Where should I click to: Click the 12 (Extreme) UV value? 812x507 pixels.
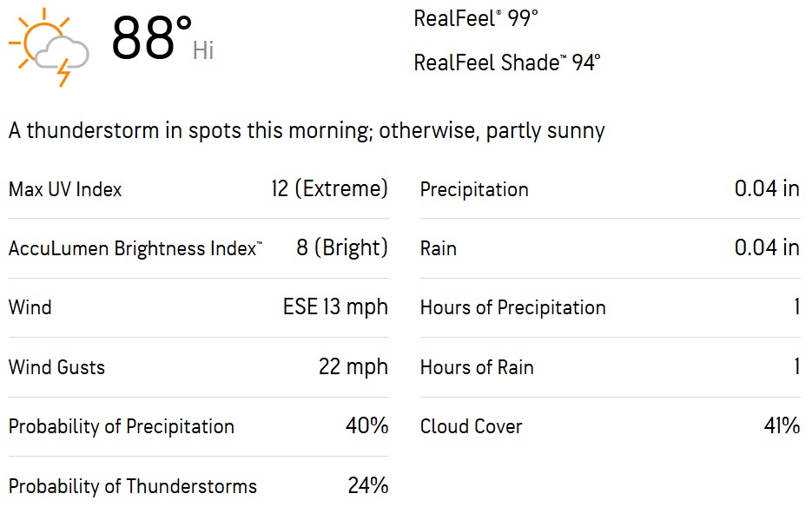[329, 188]
